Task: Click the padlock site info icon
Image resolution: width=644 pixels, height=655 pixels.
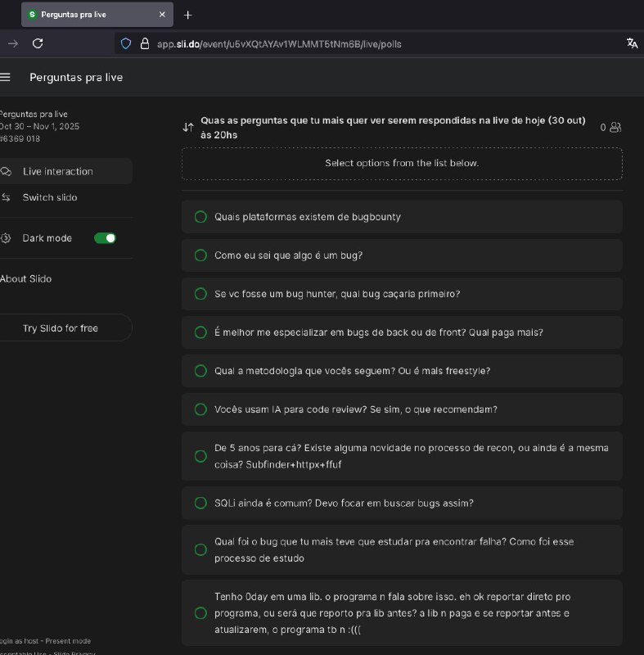Action: coord(145,43)
